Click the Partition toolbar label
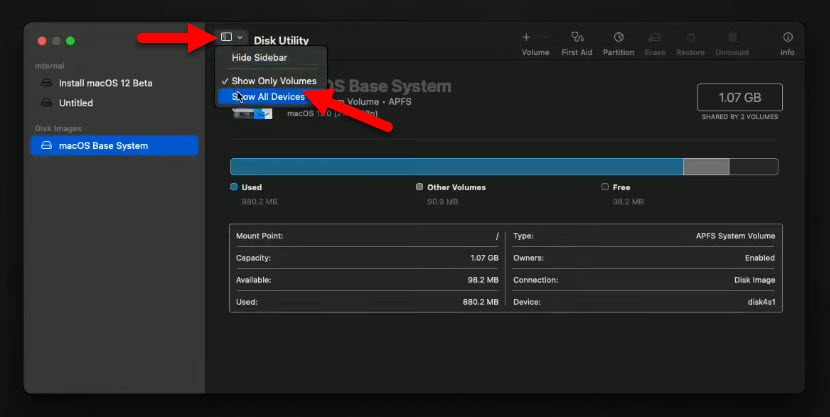 618,52
